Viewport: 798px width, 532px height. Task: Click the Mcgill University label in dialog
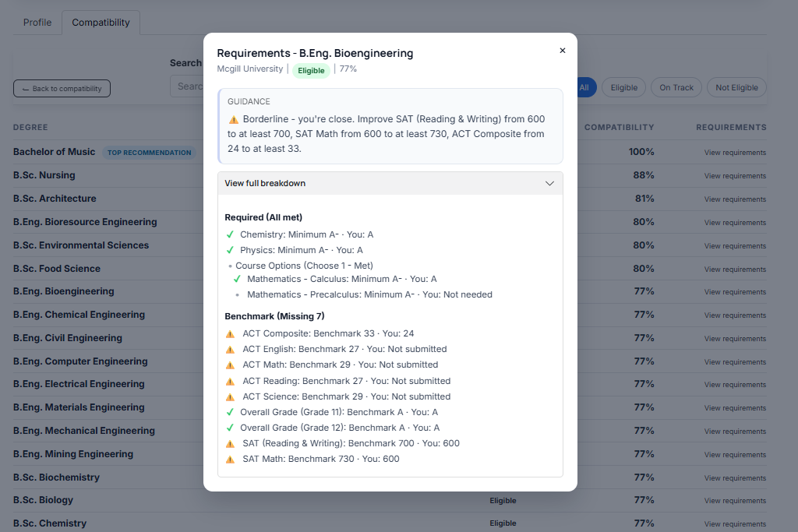pos(250,69)
